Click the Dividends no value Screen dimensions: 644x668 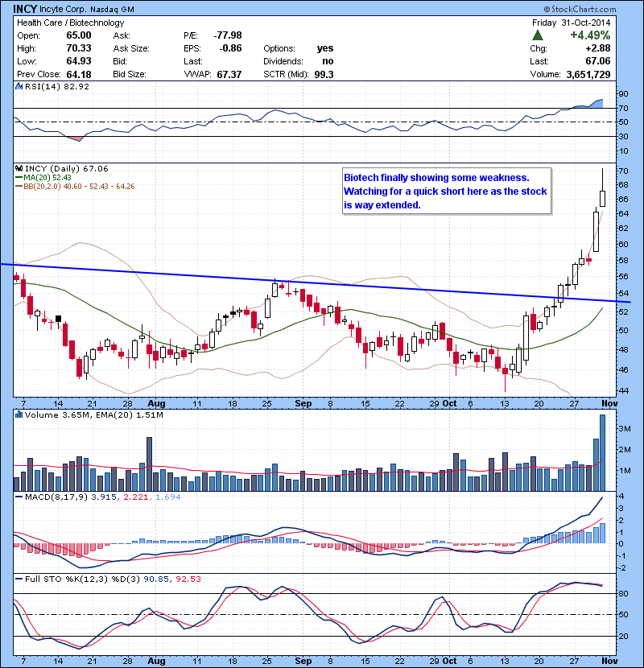point(328,61)
